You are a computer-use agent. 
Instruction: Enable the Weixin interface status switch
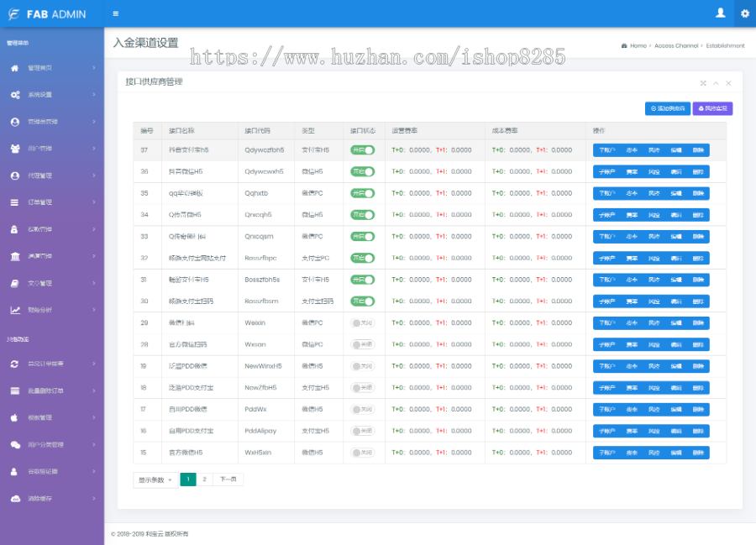363,322
